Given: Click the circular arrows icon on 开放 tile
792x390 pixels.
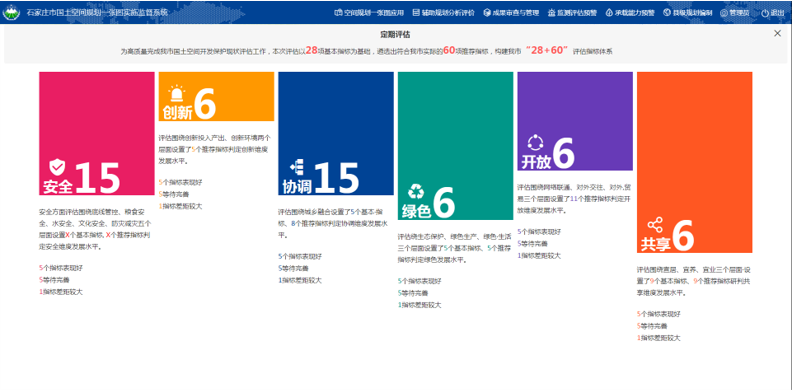Looking at the screenshot, I should [x=535, y=143].
